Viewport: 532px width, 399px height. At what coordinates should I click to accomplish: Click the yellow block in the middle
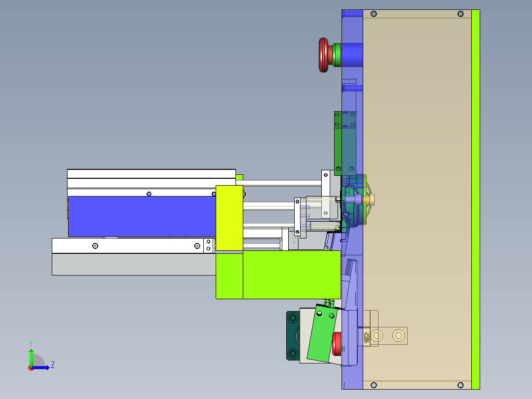point(229,218)
